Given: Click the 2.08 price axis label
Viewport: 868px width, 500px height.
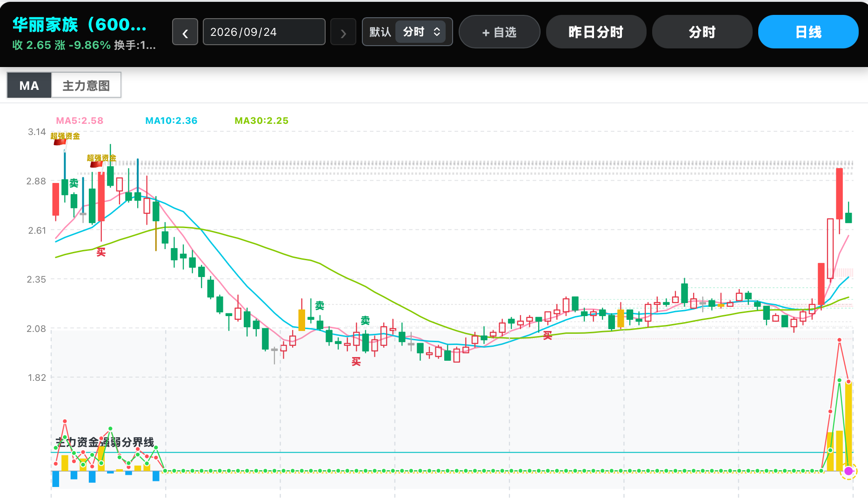Looking at the screenshot, I should pos(36,329).
